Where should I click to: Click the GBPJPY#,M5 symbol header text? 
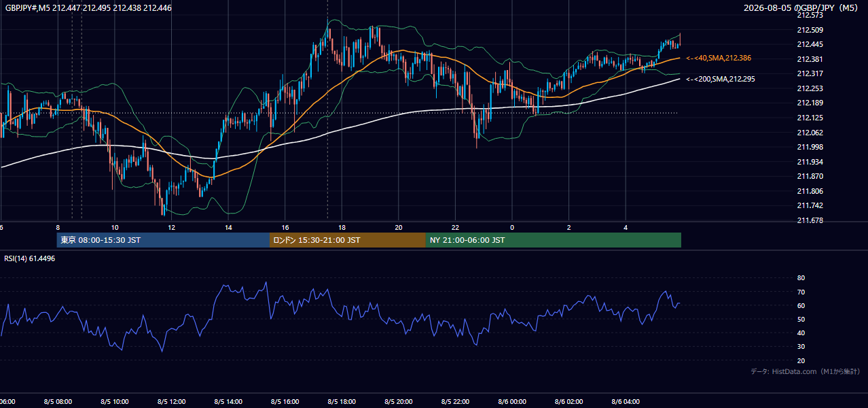coord(87,8)
